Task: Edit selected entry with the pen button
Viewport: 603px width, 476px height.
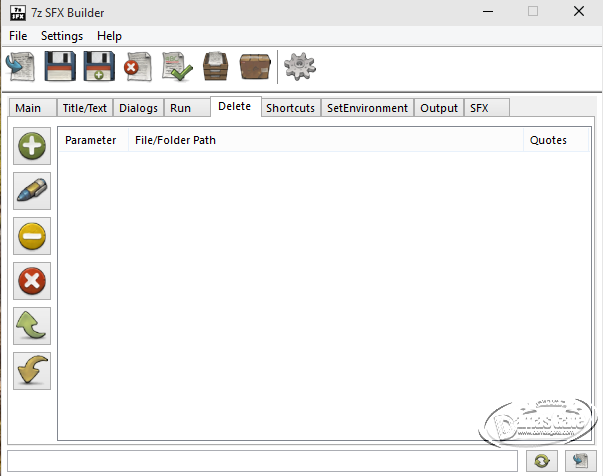Action: tap(32, 191)
